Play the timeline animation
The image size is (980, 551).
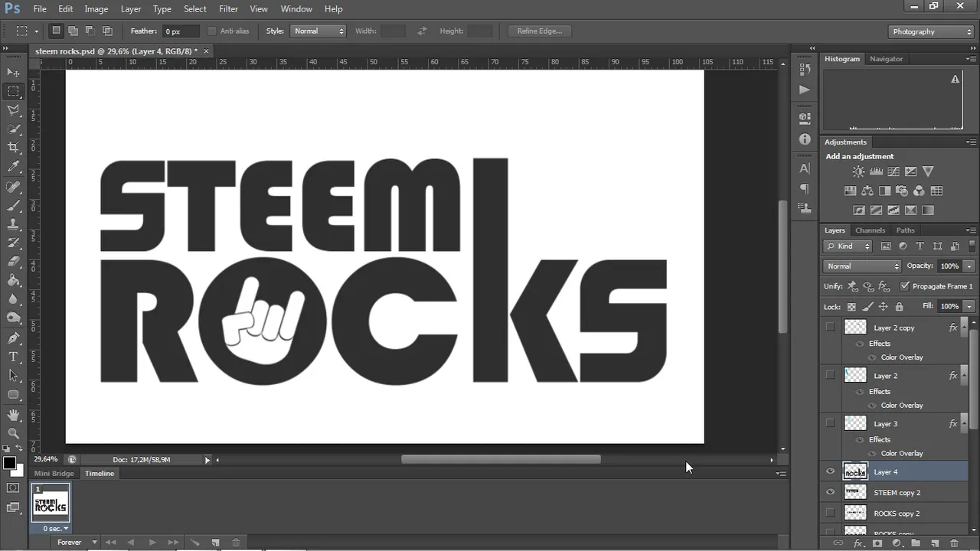[152, 543]
